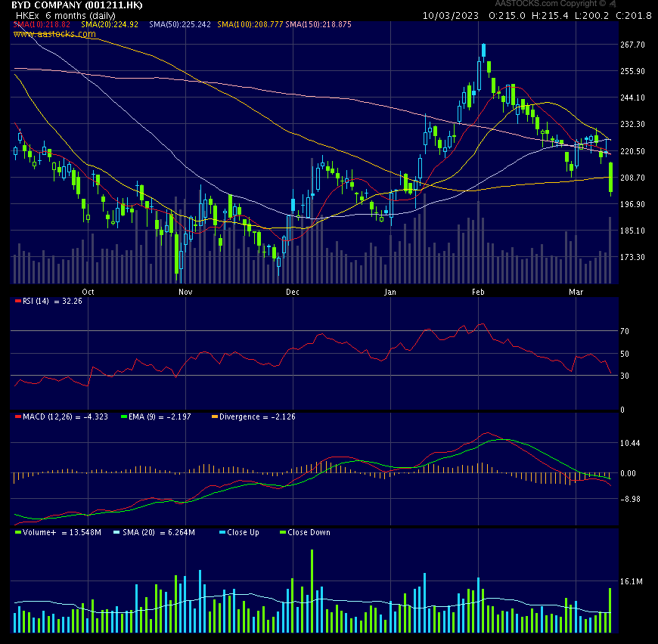The width and height of the screenshot is (658, 644).
Task: Select the Nov month label
Action: click(185, 292)
